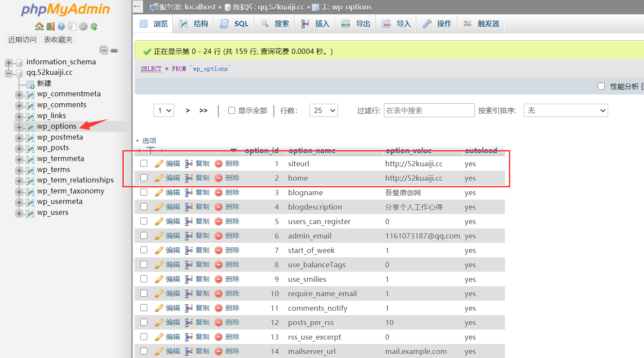
Task: Click copy icon for posts_per_rss row
Action: pos(189,323)
